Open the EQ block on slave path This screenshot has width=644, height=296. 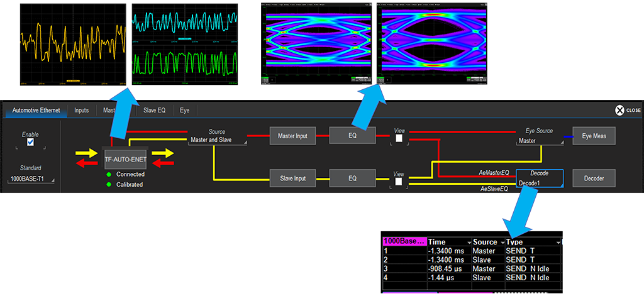[352, 178]
